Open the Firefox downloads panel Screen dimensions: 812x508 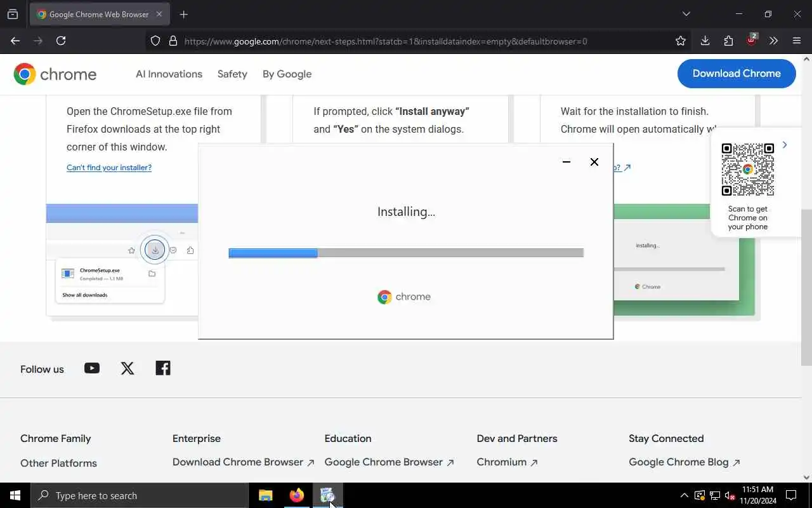tap(705, 41)
